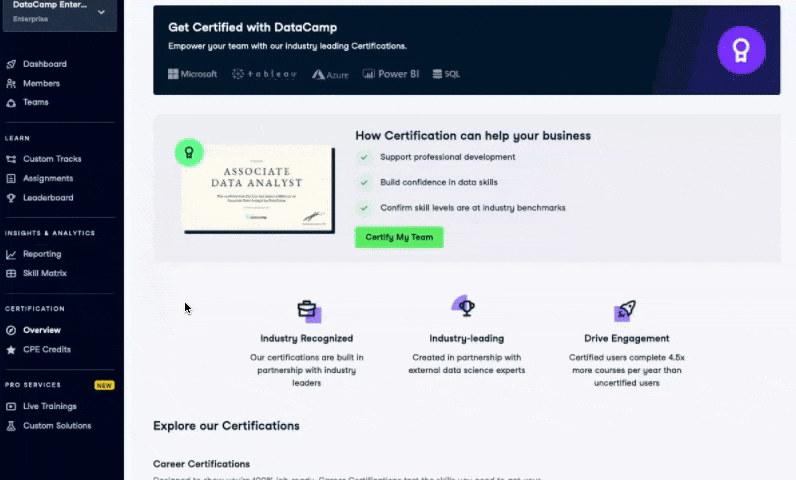
Task: Open Reporting in the sidebar menu
Action: tap(41, 254)
